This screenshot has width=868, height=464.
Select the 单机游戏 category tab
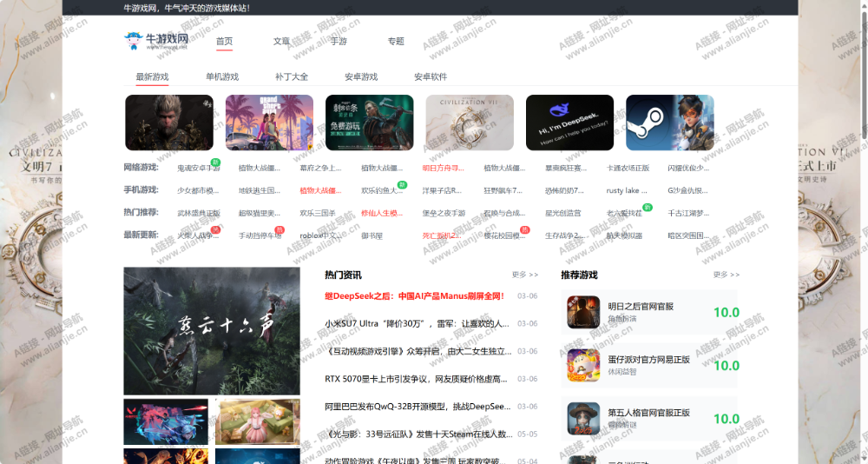[x=222, y=76]
